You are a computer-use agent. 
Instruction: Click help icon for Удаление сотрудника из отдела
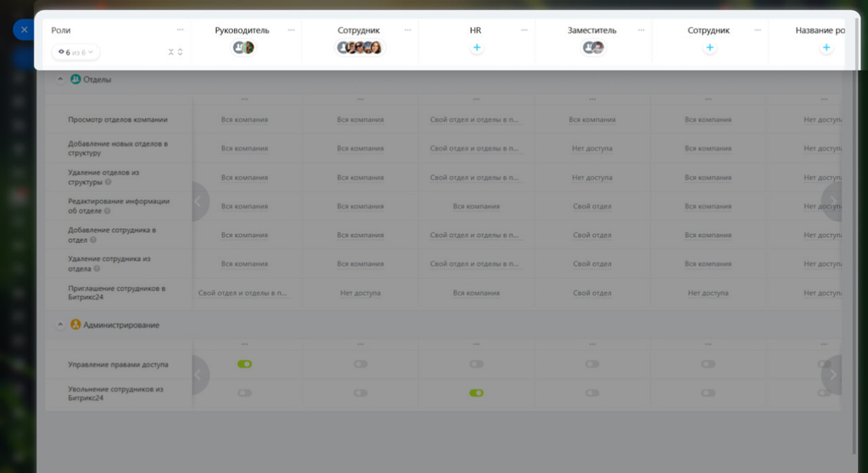pyautogui.click(x=97, y=268)
